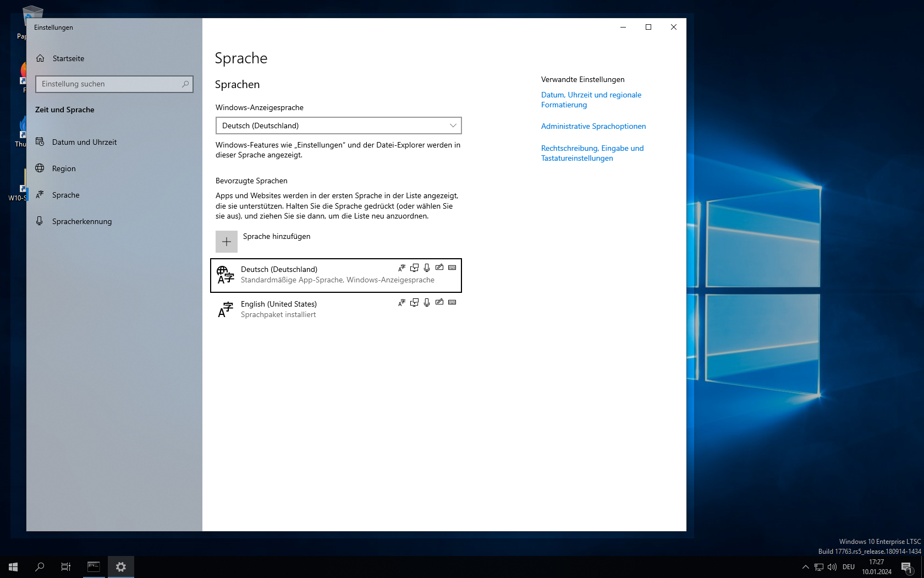Open the volume control in system tray

click(832, 567)
